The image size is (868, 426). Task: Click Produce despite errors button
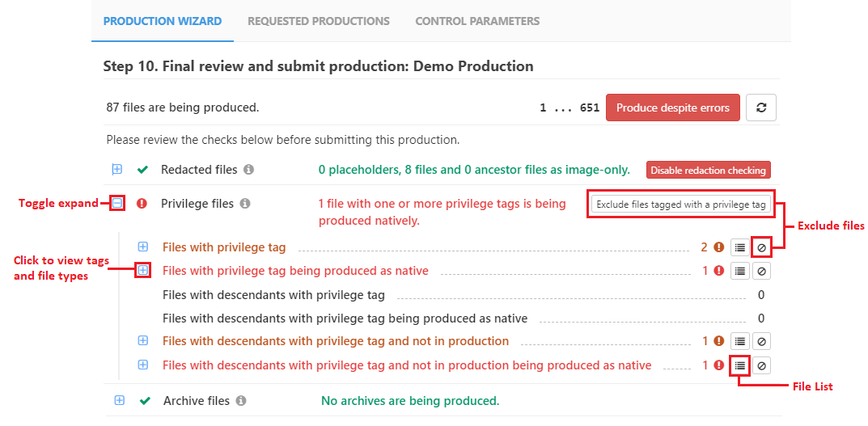point(672,108)
